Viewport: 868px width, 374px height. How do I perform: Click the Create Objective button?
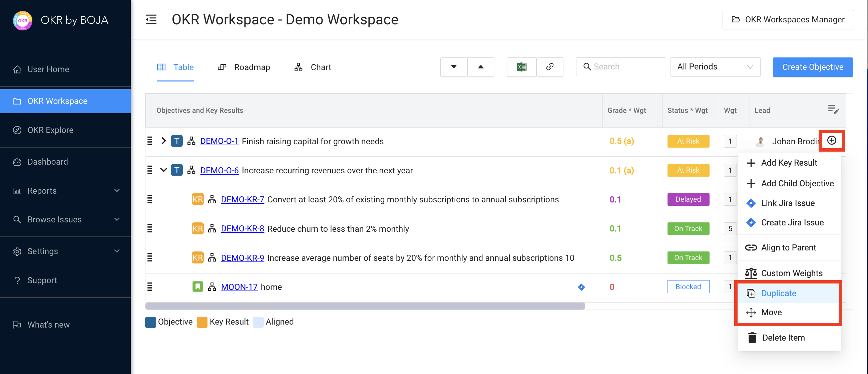click(812, 67)
